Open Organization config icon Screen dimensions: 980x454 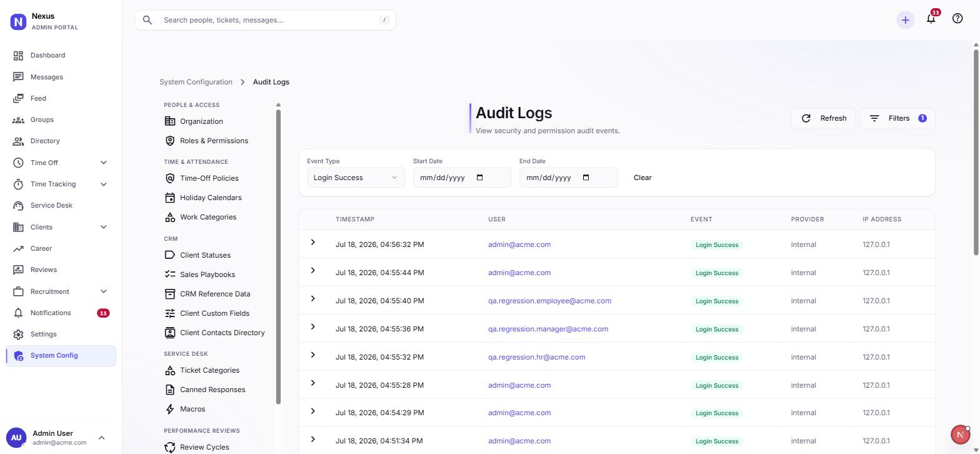coord(170,121)
